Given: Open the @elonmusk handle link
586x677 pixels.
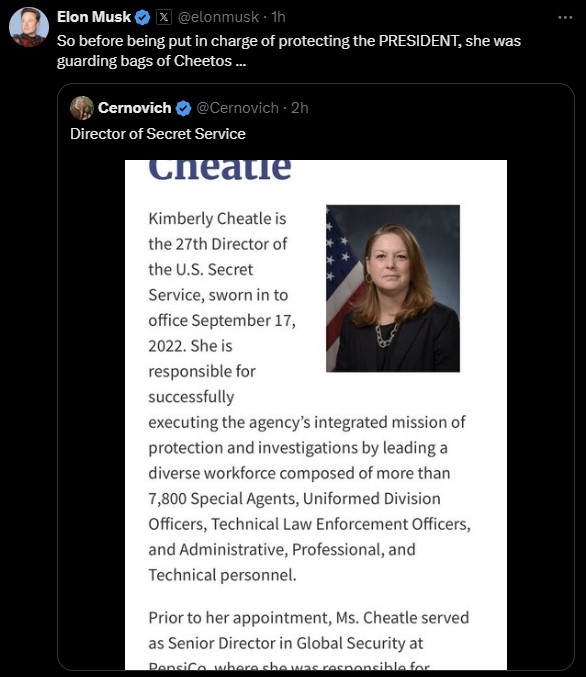Looking at the screenshot, I should [x=218, y=17].
